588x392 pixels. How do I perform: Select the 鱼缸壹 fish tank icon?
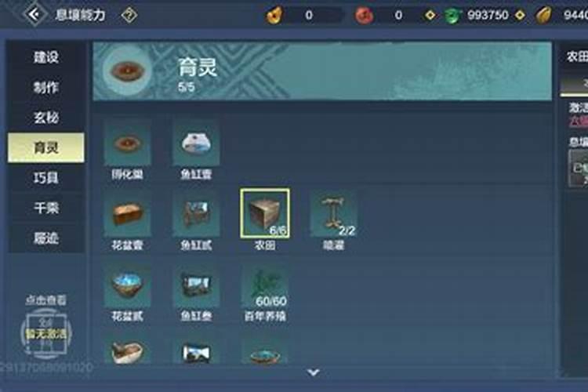196,143
